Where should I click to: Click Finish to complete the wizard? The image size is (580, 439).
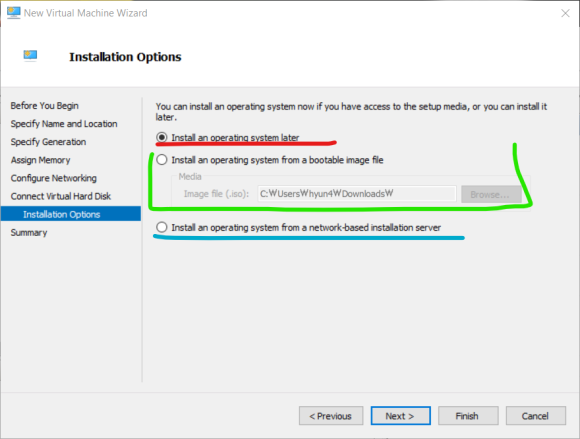(x=468, y=416)
